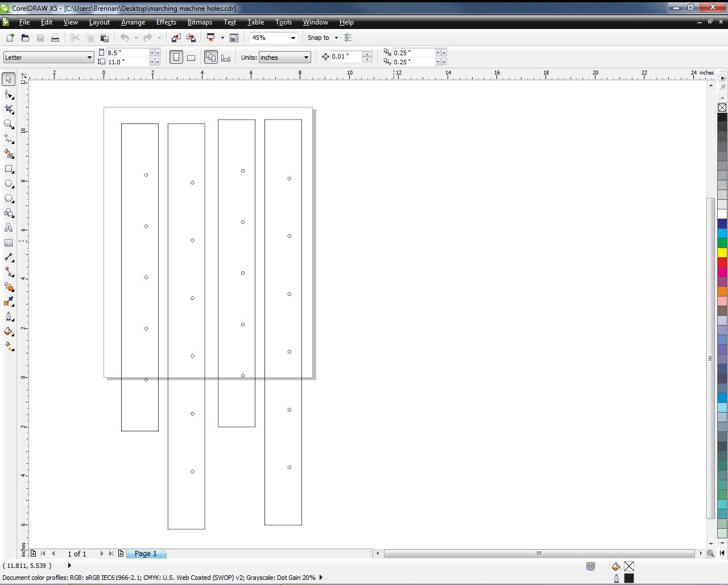This screenshot has width=728, height=585.
Task: Expand the Application Launcher arrow
Action: [222, 38]
